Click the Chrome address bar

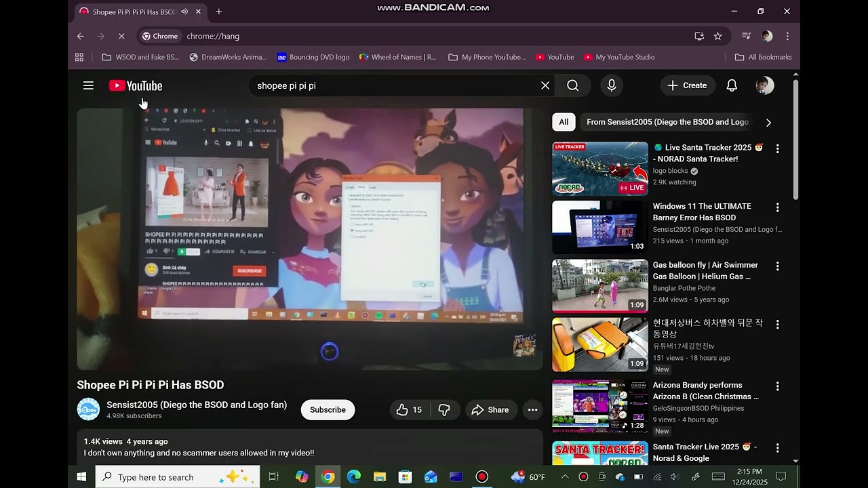click(x=434, y=36)
